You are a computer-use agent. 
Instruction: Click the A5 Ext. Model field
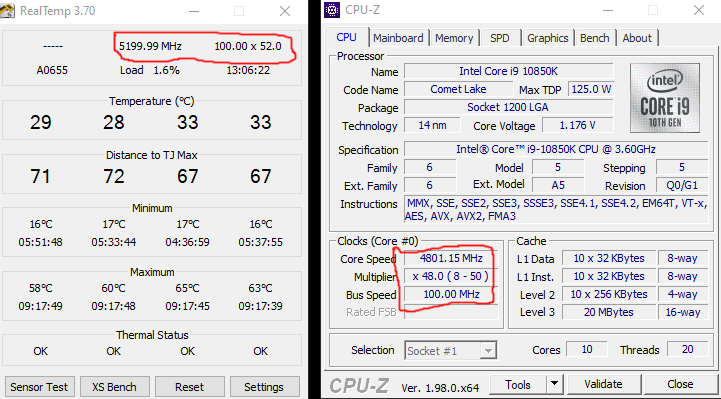[x=558, y=185]
